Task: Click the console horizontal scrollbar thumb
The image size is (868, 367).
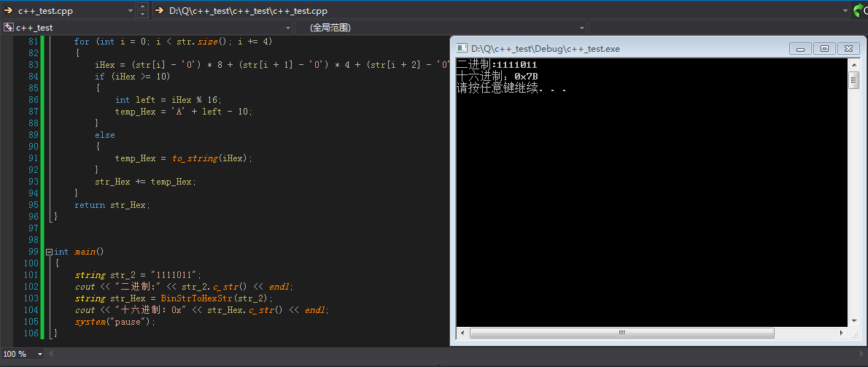Action: click(622, 333)
